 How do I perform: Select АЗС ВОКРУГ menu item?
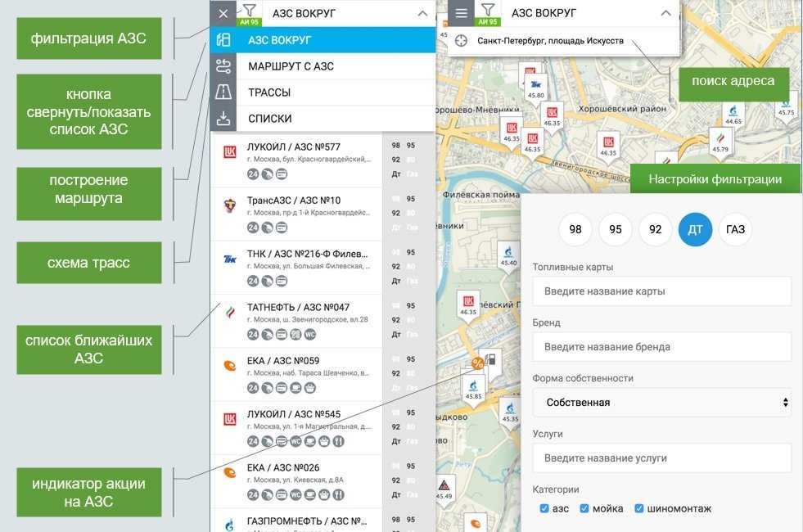coord(336,40)
